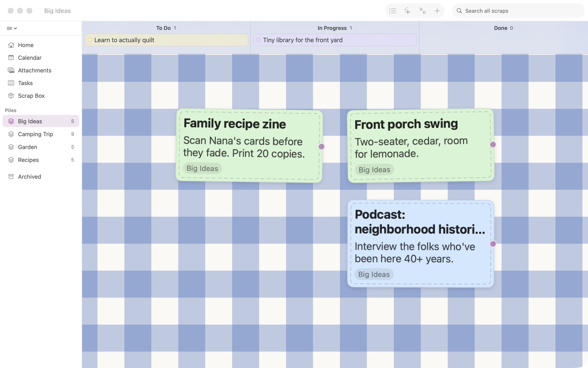
Task: Click the Scrap Box cube icon
Action: pos(11,96)
